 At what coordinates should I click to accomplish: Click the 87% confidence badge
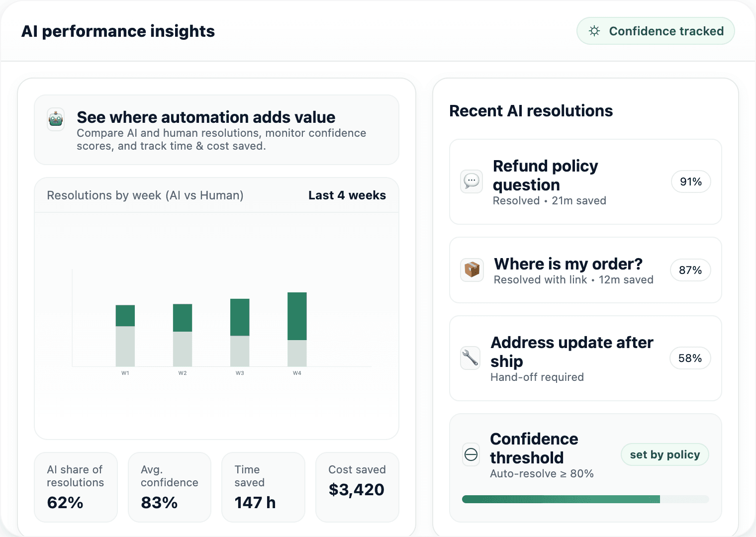(x=690, y=270)
